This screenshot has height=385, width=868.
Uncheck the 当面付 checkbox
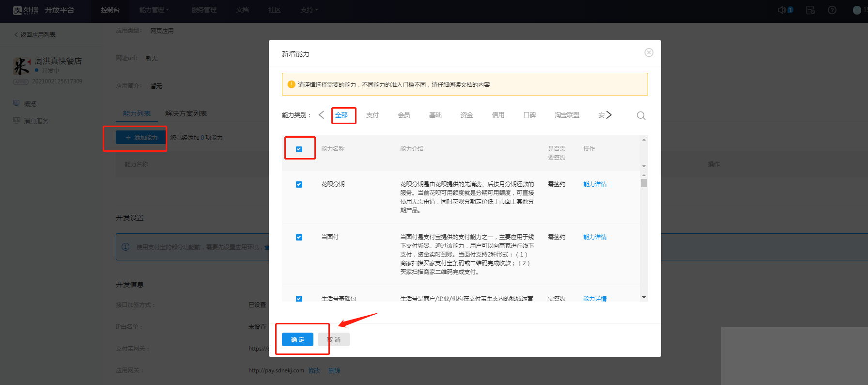299,237
